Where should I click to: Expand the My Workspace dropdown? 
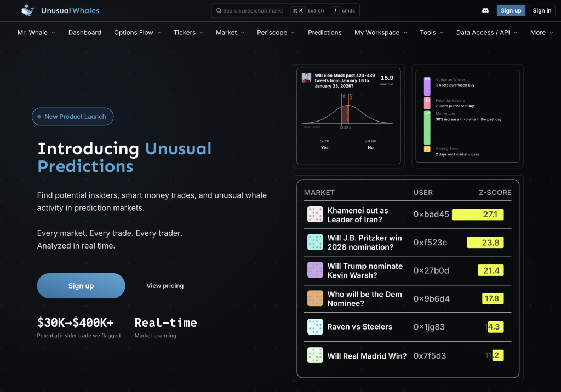tap(381, 32)
